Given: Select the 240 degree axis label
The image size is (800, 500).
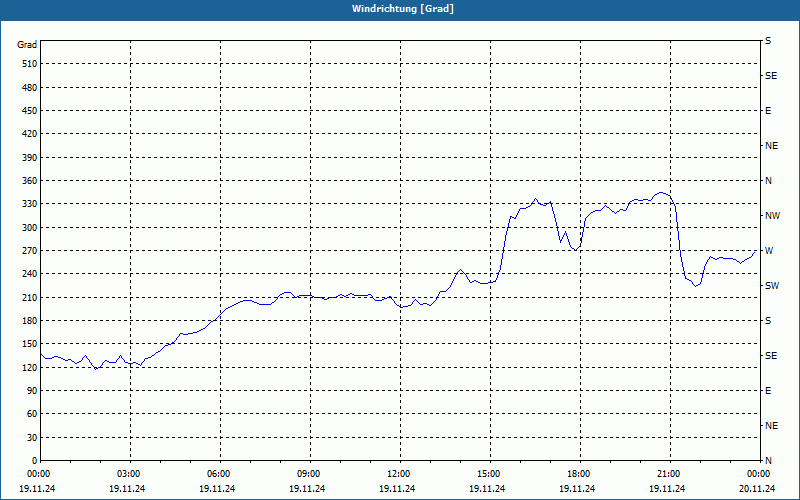Looking at the screenshot, I should [30, 274].
